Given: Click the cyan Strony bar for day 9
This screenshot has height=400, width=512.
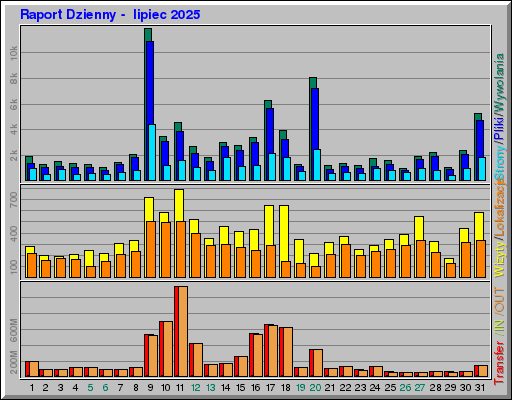Looking at the screenshot, I should pos(152,153).
